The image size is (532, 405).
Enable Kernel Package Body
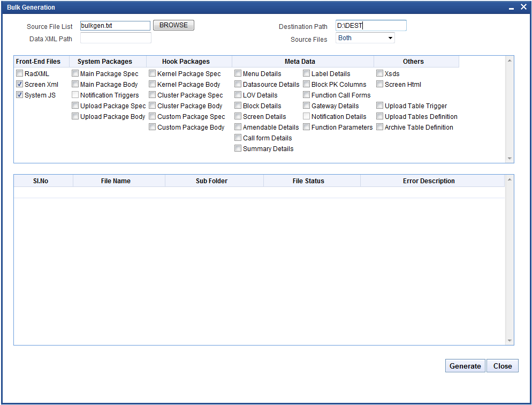(153, 84)
